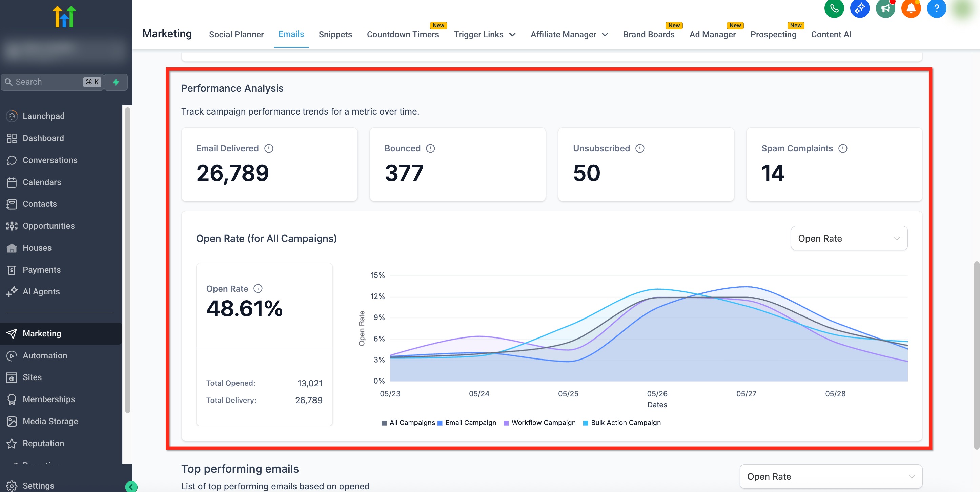The image size is (980, 492).
Task: Click the green phone call icon
Action: coord(834,8)
